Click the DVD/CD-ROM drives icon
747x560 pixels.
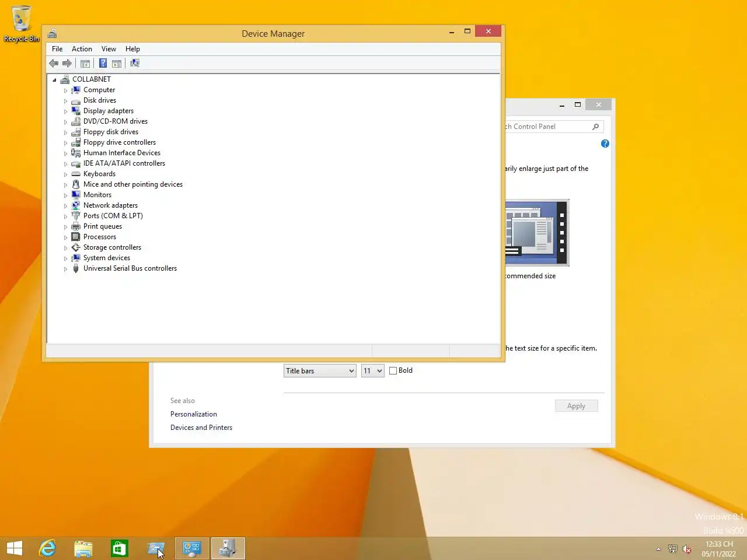[76, 121]
